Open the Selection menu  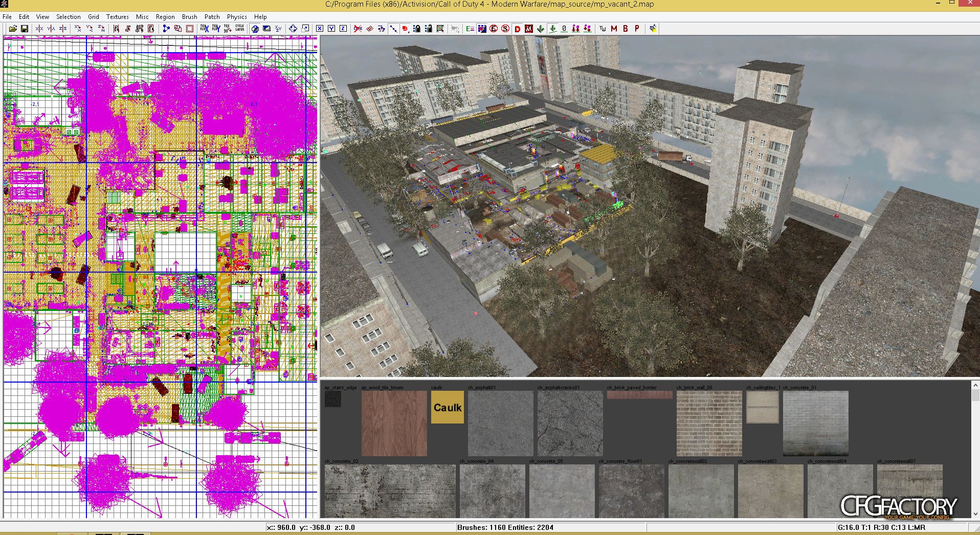tap(69, 17)
